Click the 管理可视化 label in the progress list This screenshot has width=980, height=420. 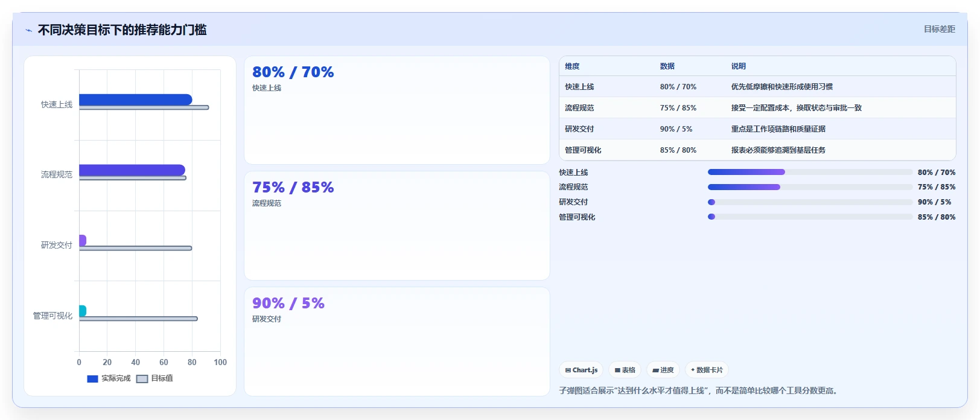(x=577, y=217)
